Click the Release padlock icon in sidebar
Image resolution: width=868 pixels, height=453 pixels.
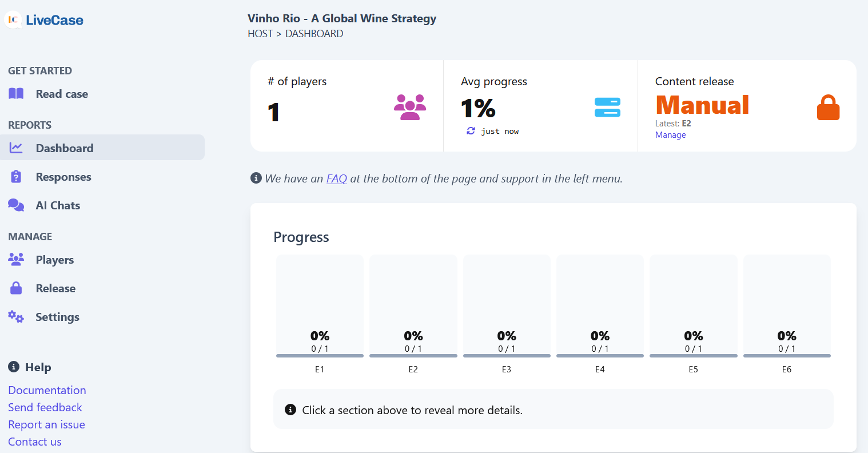(17, 288)
